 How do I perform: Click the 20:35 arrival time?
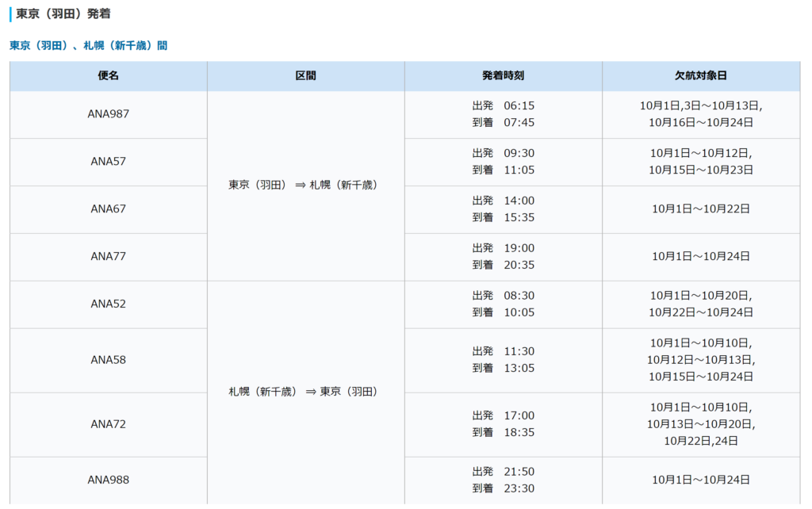click(x=519, y=265)
